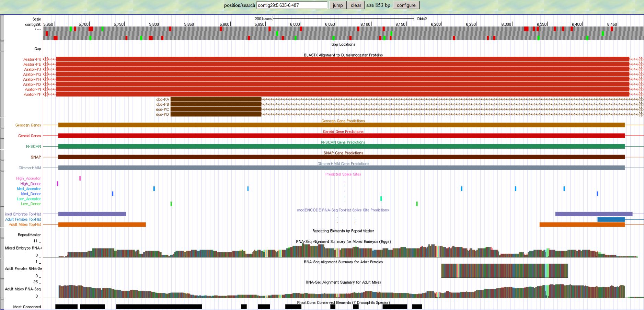The width and height of the screenshot is (644, 310).
Task: Select the Asator-PK track label
Action: tap(32, 59)
